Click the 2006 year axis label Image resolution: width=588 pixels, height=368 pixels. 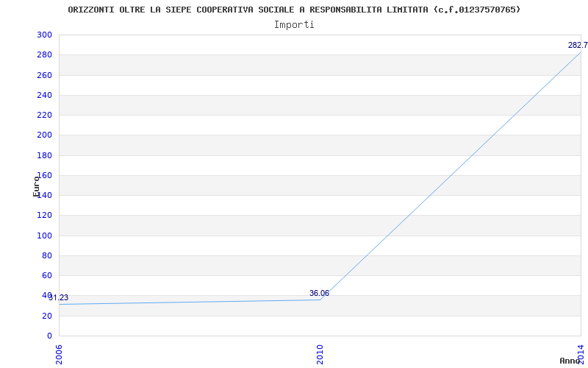pos(59,355)
